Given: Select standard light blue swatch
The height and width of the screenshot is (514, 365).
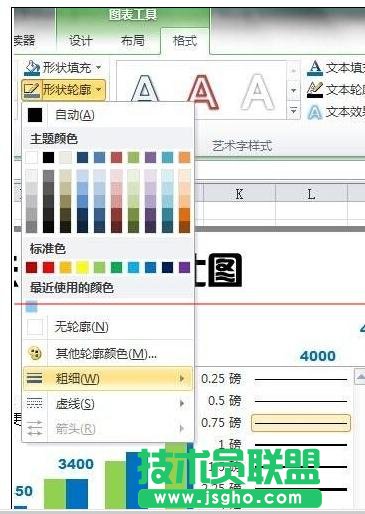Looking at the screenshot, I should pos(133,267).
